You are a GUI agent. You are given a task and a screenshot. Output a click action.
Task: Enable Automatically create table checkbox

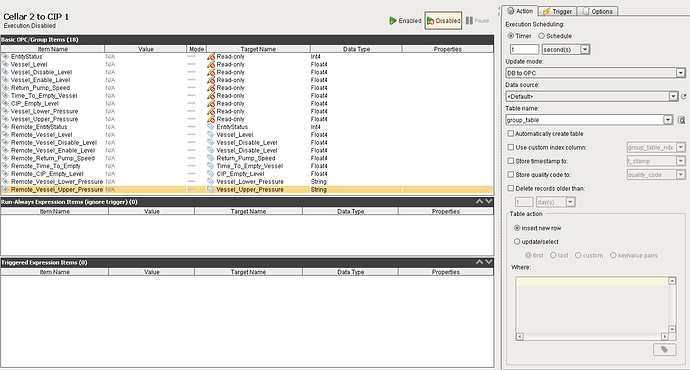click(510, 133)
